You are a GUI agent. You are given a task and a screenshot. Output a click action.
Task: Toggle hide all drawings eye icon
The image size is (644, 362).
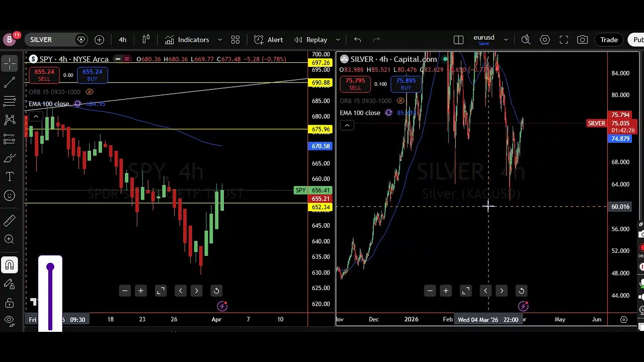[10, 320]
